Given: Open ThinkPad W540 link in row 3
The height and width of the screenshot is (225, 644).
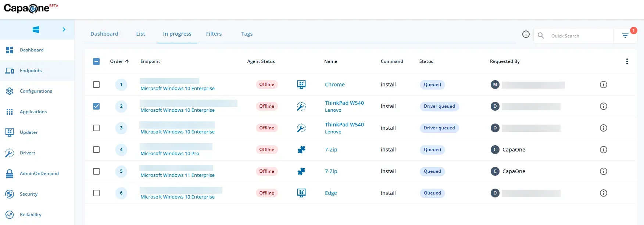Looking at the screenshot, I should 344,125.
